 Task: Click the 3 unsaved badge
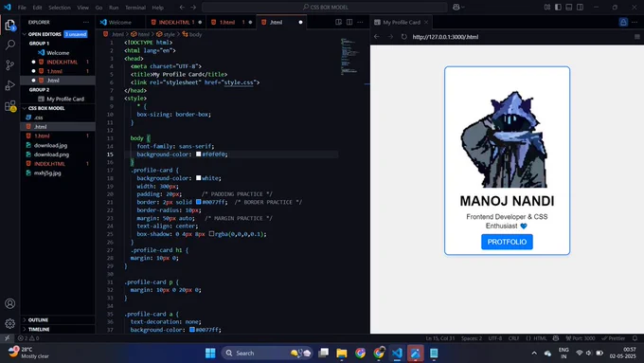click(76, 34)
